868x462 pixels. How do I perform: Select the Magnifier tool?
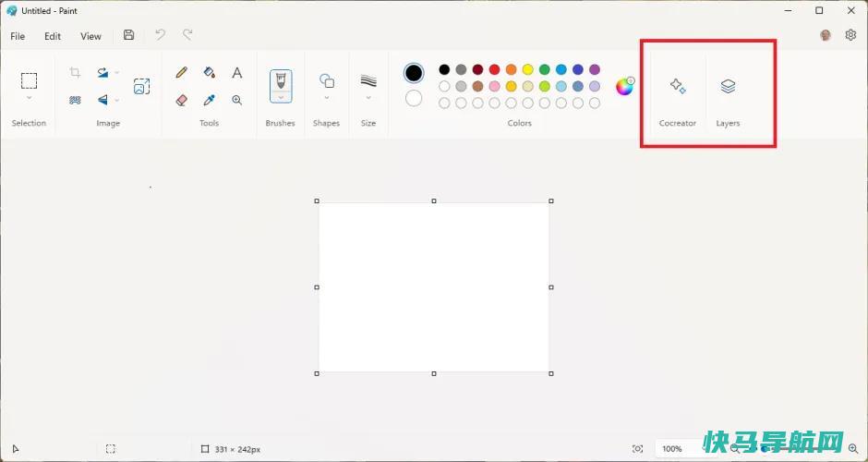(x=237, y=100)
